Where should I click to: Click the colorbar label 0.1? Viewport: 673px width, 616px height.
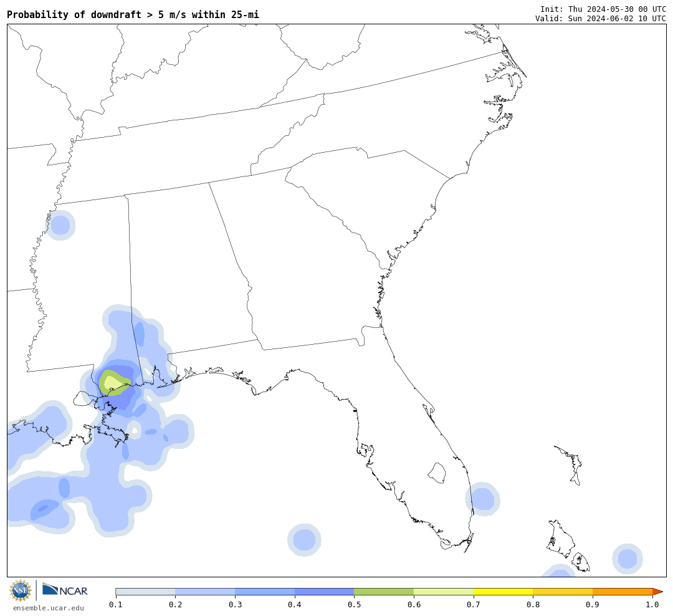(x=116, y=605)
